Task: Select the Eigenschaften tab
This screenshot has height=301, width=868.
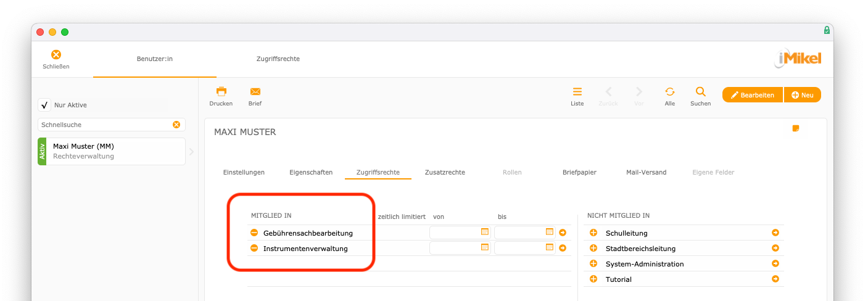Action: [311, 172]
